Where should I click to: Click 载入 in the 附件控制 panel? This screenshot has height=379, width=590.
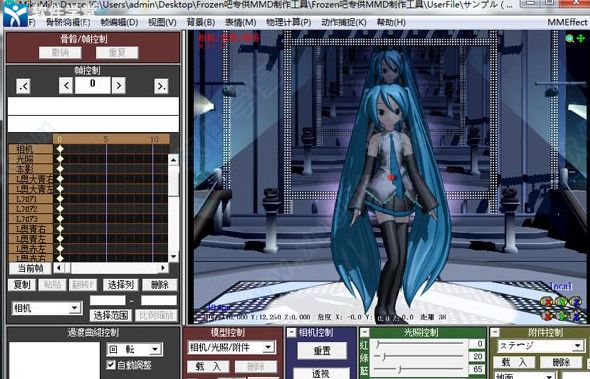[514, 362]
